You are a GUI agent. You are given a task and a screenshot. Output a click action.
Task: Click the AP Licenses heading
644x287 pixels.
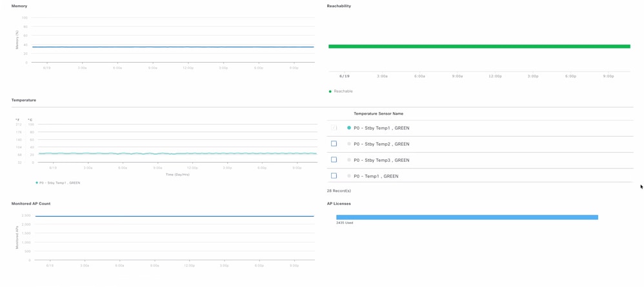(x=339, y=203)
